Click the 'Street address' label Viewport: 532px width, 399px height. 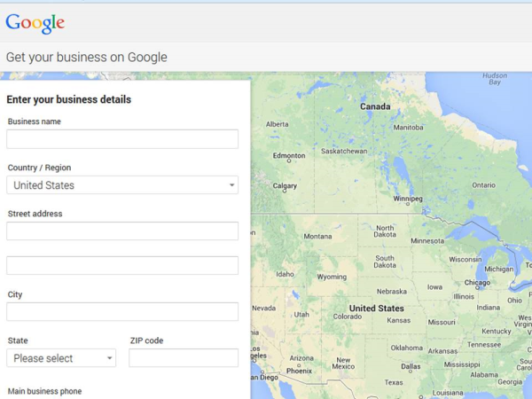[35, 214]
